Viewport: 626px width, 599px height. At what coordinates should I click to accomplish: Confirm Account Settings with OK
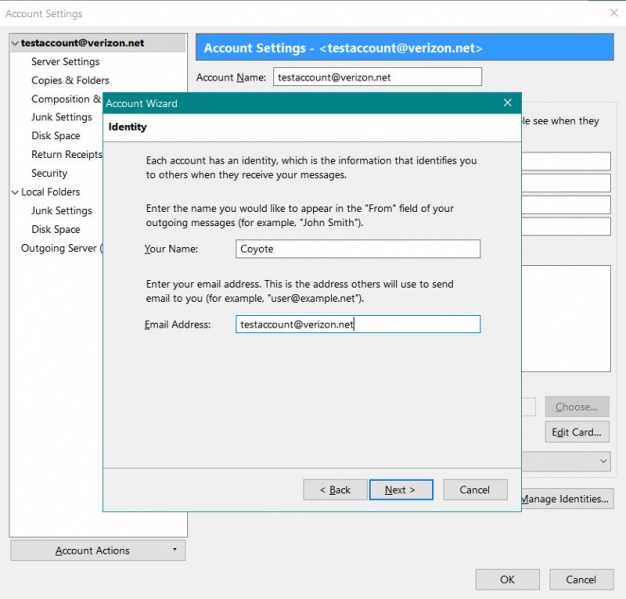pyautogui.click(x=507, y=579)
